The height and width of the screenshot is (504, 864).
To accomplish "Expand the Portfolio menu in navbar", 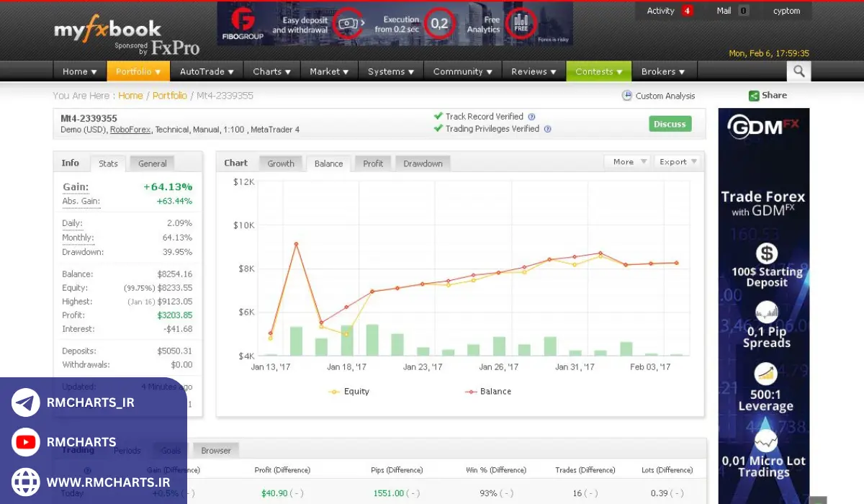I will pos(138,71).
